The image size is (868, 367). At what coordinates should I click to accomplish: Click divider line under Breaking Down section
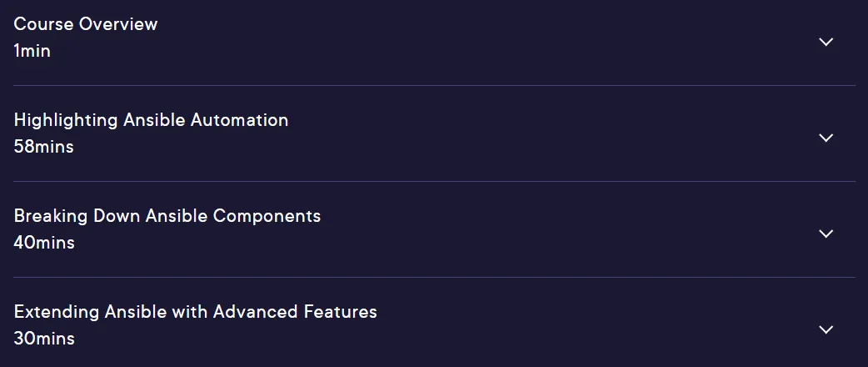point(434,277)
